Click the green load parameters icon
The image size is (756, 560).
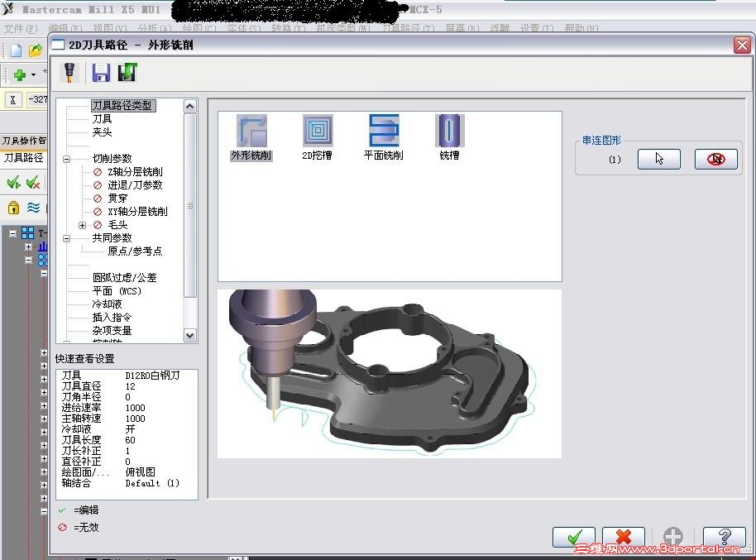point(127,72)
